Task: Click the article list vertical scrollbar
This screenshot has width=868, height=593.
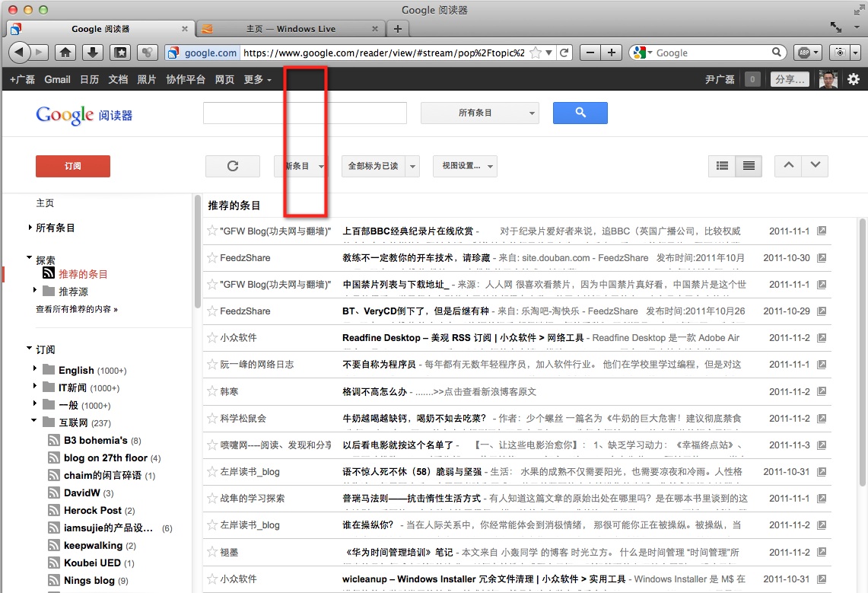Action: [x=863, y=352]
